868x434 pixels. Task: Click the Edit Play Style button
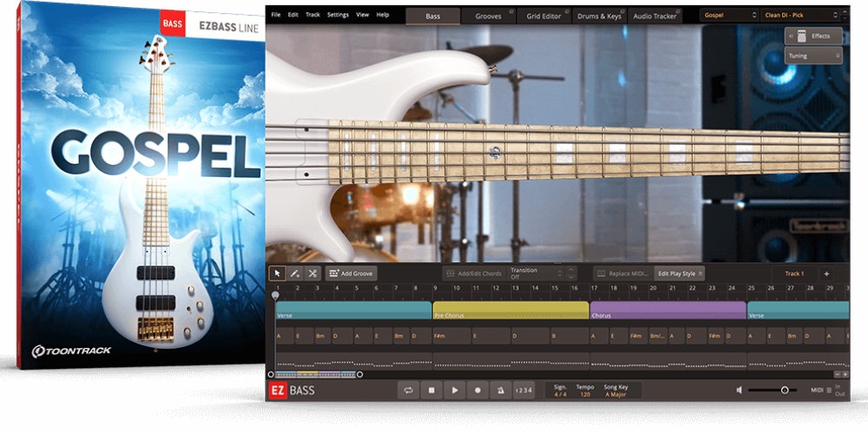click(679, 273)
